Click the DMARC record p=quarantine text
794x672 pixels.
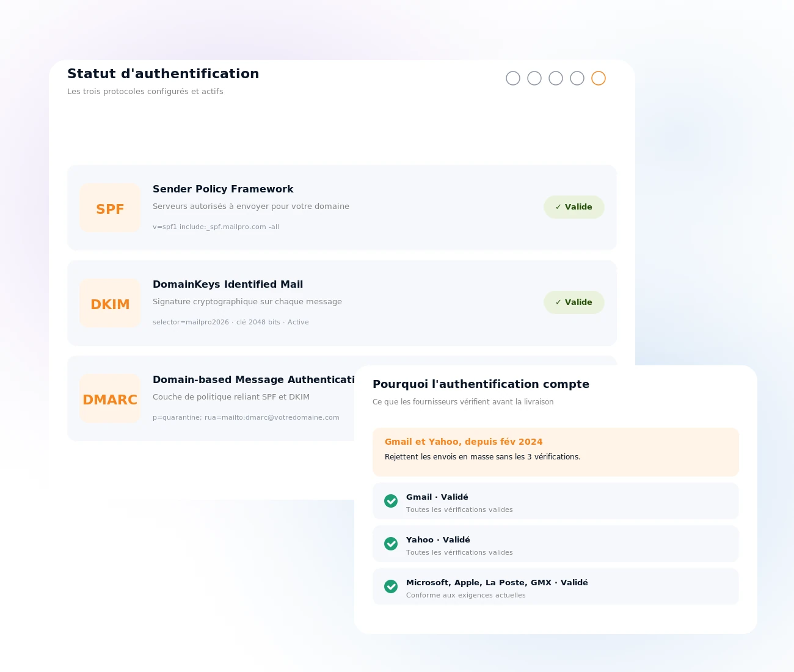(246, 417)
